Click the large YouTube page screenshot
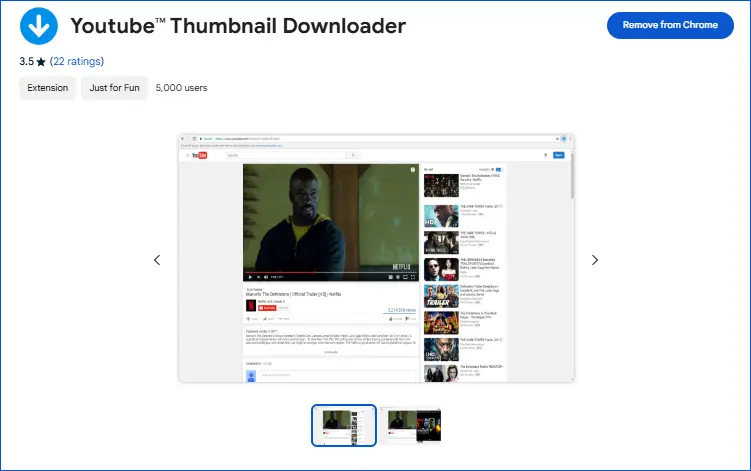Screen dimensions: 751x471 click(376, 258)
